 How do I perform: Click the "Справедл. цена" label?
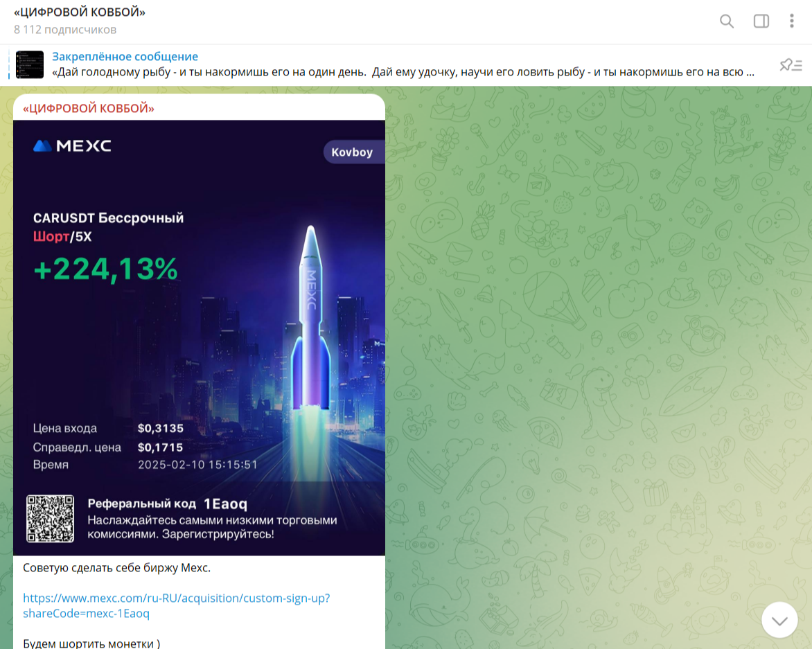pos(77,447)
